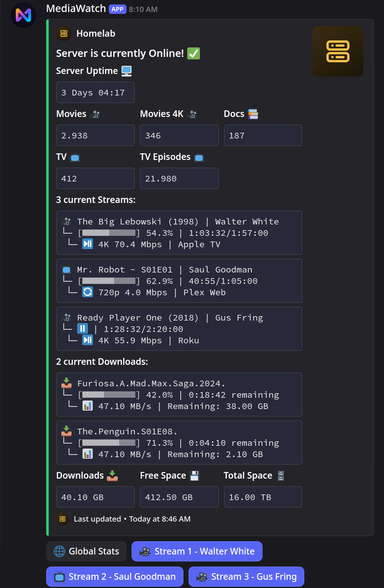The height and width of the screenshot is (588, 384).
Task: Click the Movies count 2.938
Action: click(74, 136)
